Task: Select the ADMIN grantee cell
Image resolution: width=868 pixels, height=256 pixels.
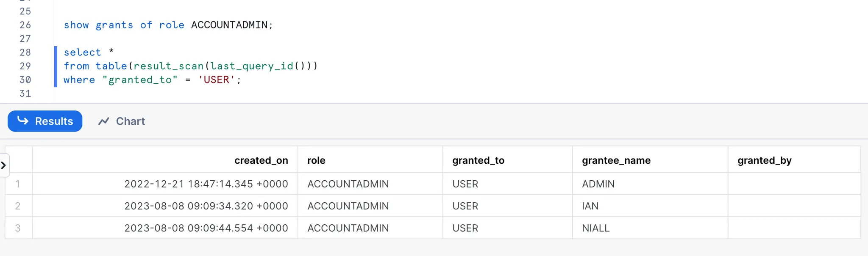Action: [650, 184]
